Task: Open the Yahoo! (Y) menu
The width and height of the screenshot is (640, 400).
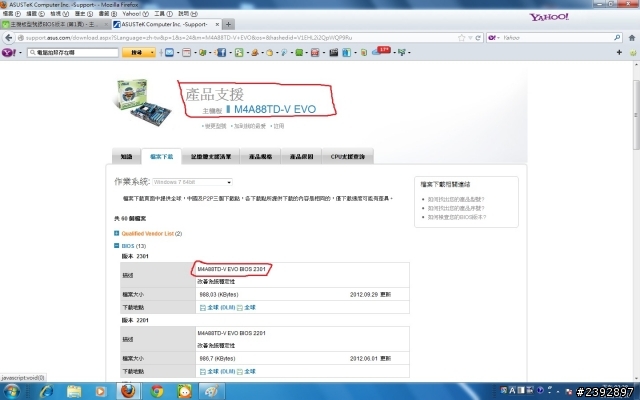Action: tap(136, 14)
